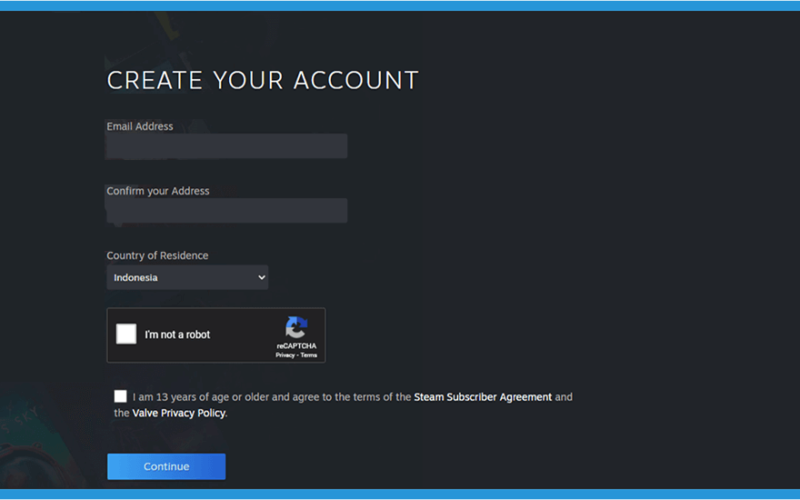800x500 pixels.
Task: Click the Continue button
Action: tap(166, 466)
